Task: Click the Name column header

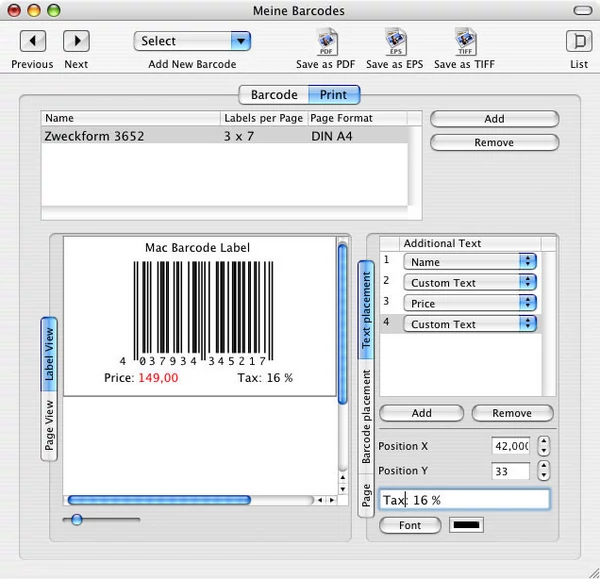Action: pyautogui.click(x=131, y=118)
